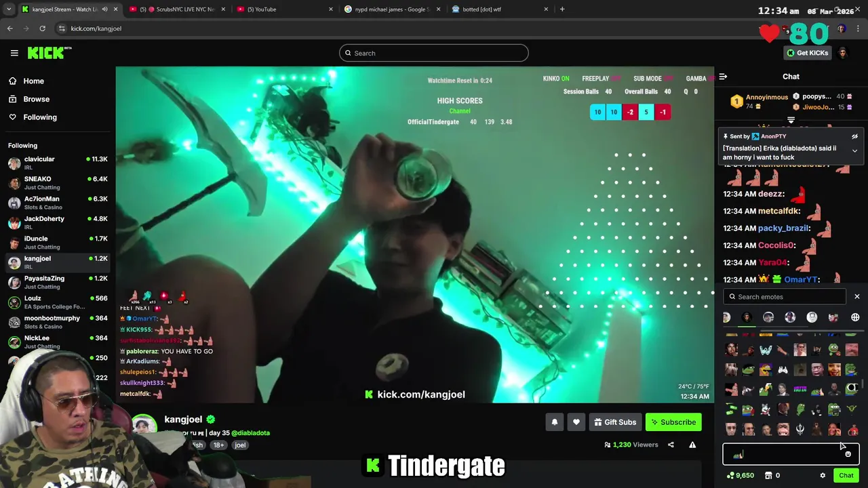This screenshot has height=488, width=868.
Task: Pick the white gloves hands emote
Action: click(x=783, y=369)
